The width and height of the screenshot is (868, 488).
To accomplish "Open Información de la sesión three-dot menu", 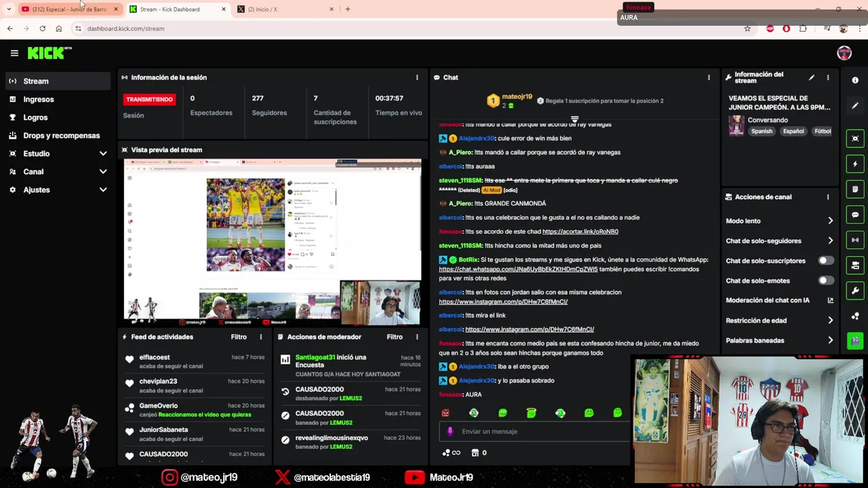I will tap(416, 77).
